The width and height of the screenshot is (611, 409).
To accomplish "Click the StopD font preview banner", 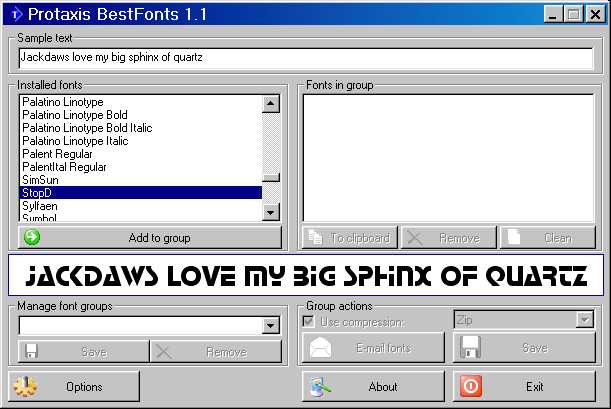I will (305, 275).
